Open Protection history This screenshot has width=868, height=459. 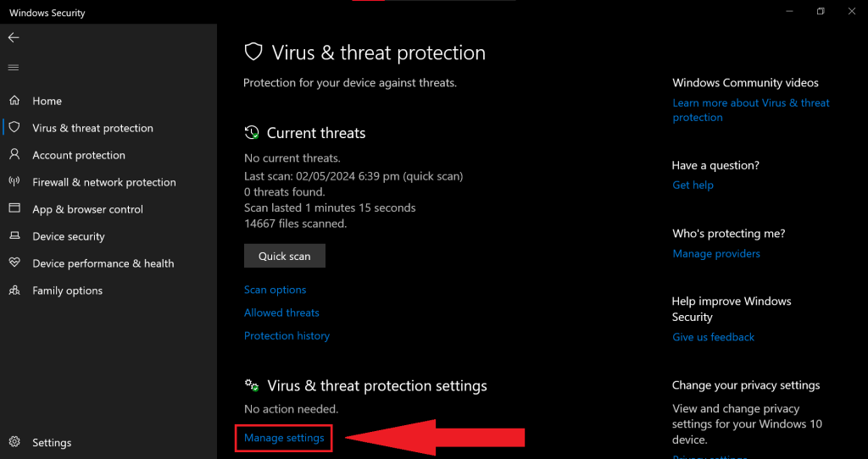(287, 335)
